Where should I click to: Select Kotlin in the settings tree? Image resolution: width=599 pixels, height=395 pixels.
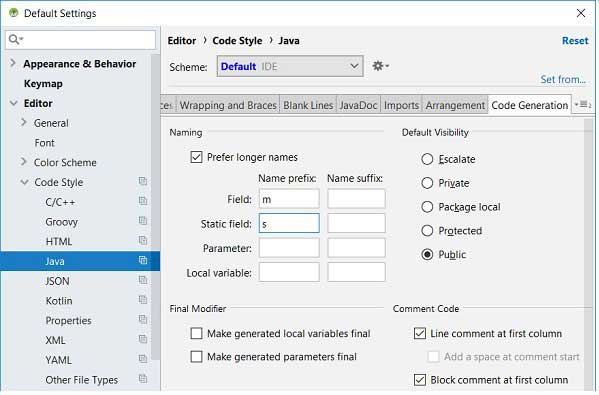[x=59, y=301]
